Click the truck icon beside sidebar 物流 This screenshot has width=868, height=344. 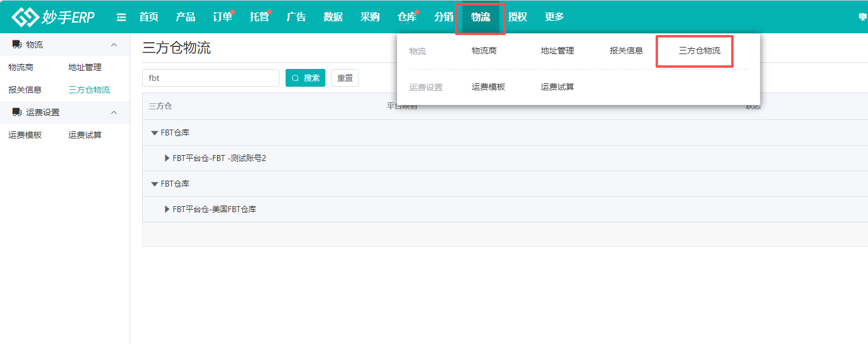pyautogui.click(x=17, y=45)
